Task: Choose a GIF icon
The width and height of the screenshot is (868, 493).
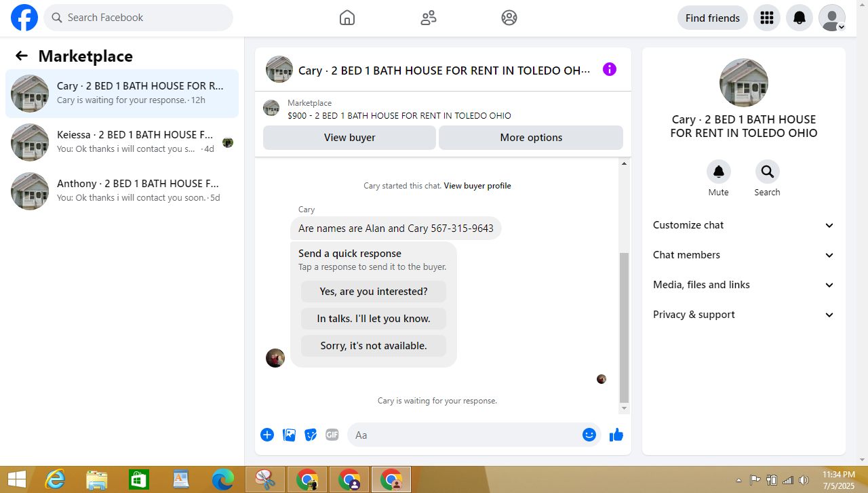Action: pos(332,435)
